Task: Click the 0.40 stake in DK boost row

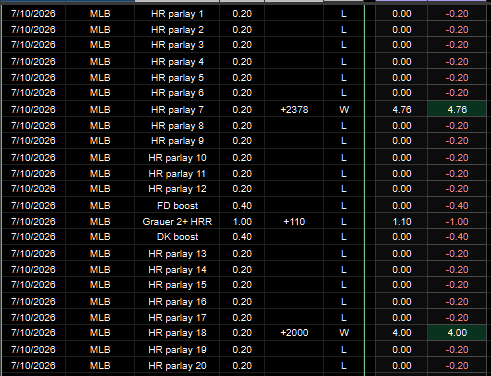Action: coord(242,237)
